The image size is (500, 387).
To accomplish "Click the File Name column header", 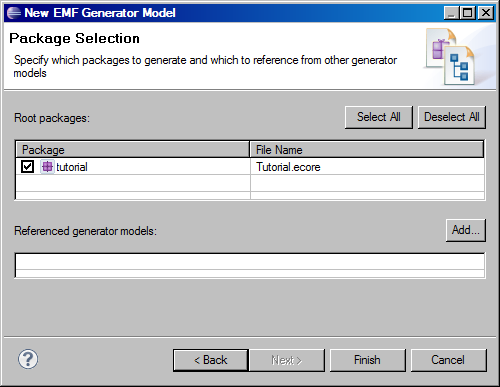I will click(367, 150).
